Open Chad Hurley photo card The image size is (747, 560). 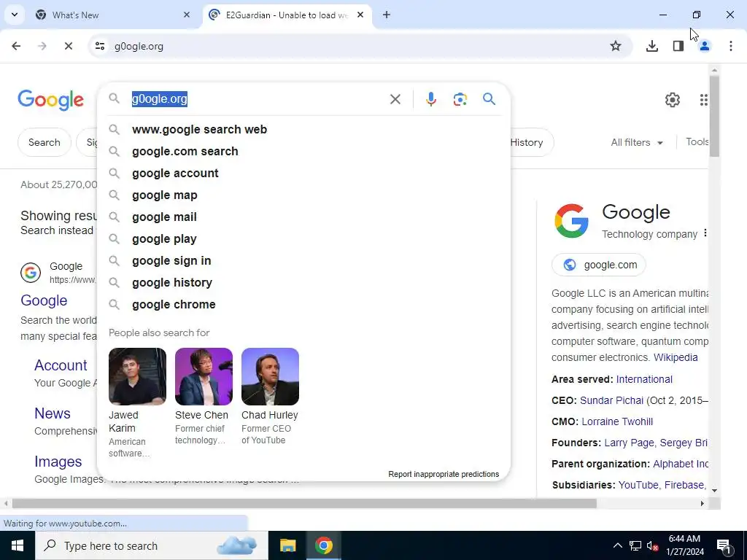270,377
